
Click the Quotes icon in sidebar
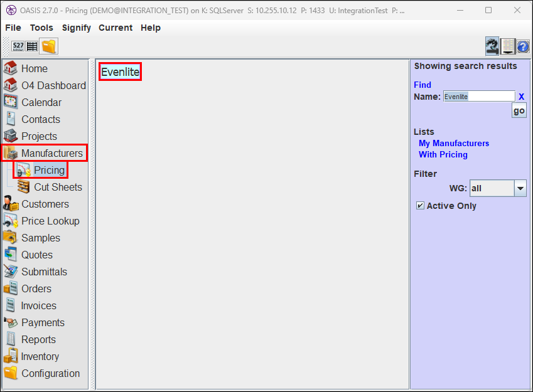click(x=11, y=255)
